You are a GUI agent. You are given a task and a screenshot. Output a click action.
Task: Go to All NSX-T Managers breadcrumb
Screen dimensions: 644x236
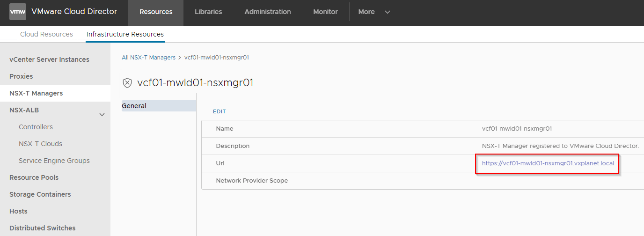tap(148, 58)
